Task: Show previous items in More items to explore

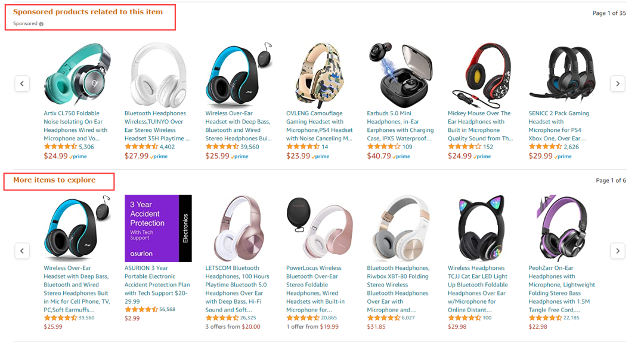Action: click(22, 251)
